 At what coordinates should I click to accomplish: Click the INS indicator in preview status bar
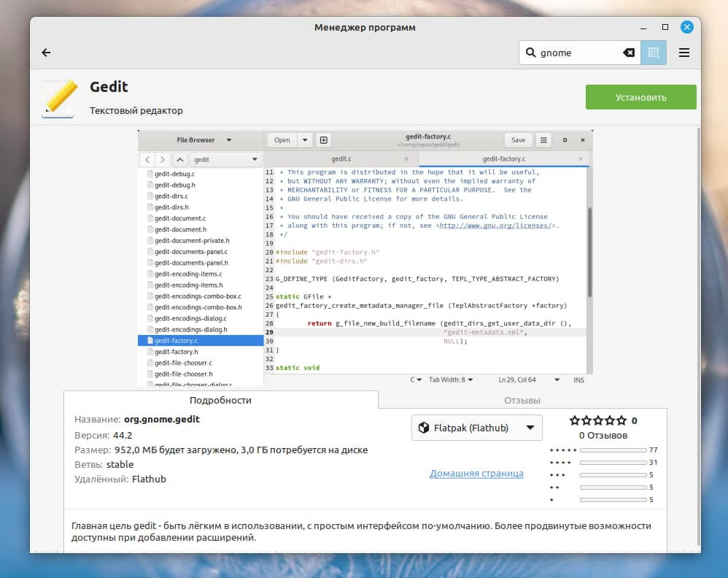coord(578,380)
